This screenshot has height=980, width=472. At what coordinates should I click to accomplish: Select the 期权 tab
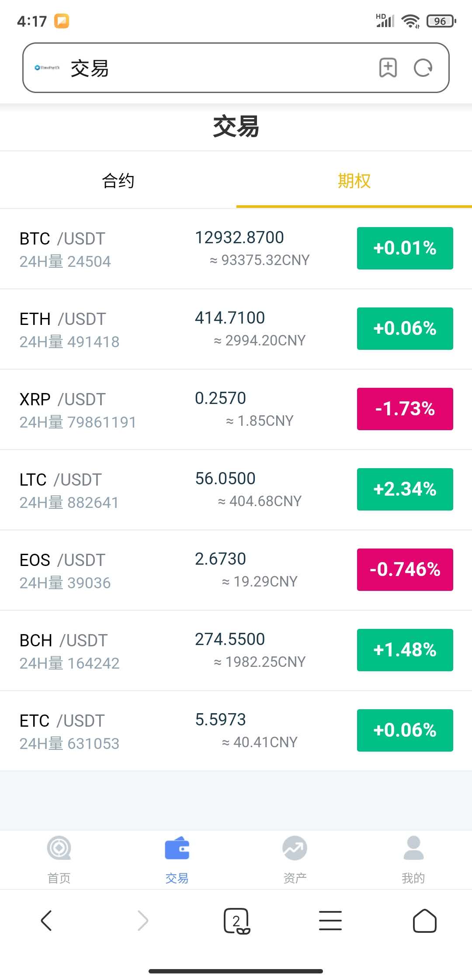(x=354, y=180)
